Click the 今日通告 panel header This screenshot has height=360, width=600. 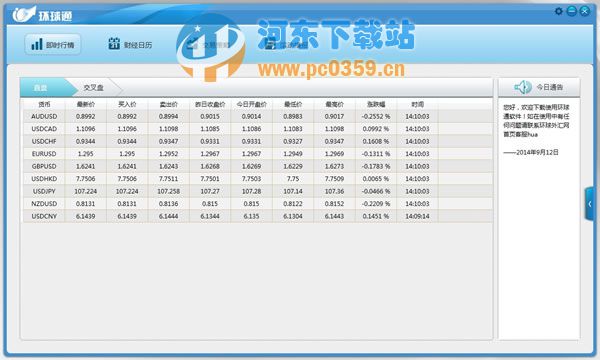pyautogui.click(x=539, y=87)
